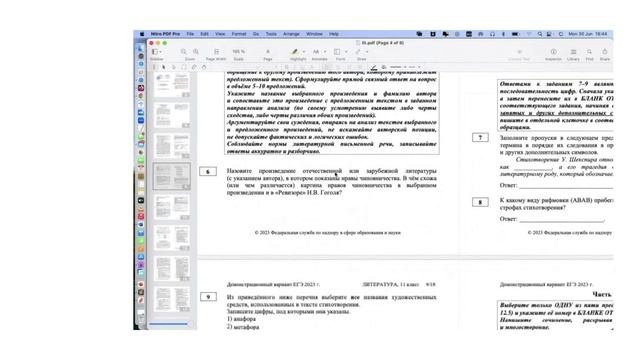Select the Annotate text tool
The image size is (640, 360).
tap(316, 52)
